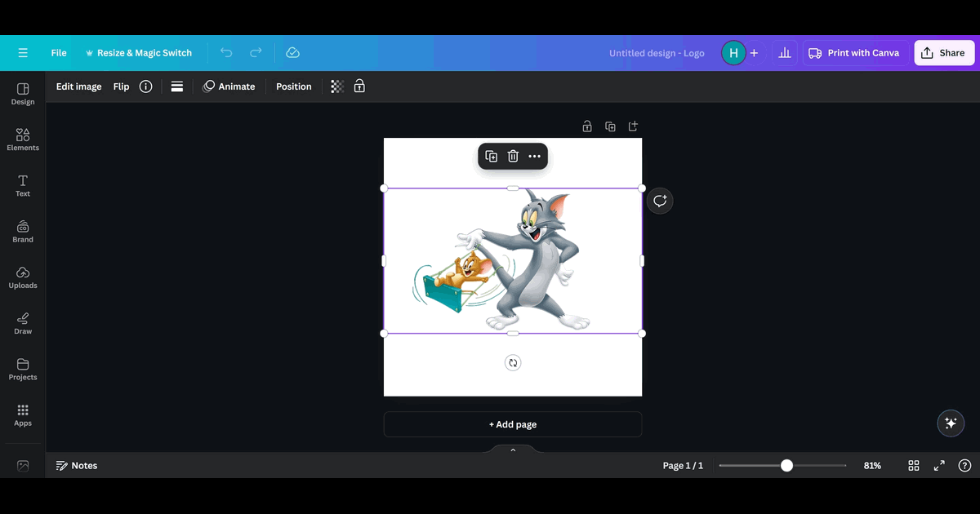Screen dimensions: 980x514
Task: Open the insights chart icon
Action: (x=785, y=53)
